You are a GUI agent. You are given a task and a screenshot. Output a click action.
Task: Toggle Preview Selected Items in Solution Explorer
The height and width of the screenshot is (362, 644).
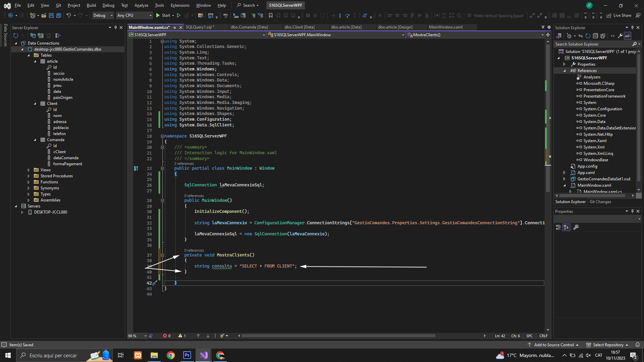click(628, 36)
